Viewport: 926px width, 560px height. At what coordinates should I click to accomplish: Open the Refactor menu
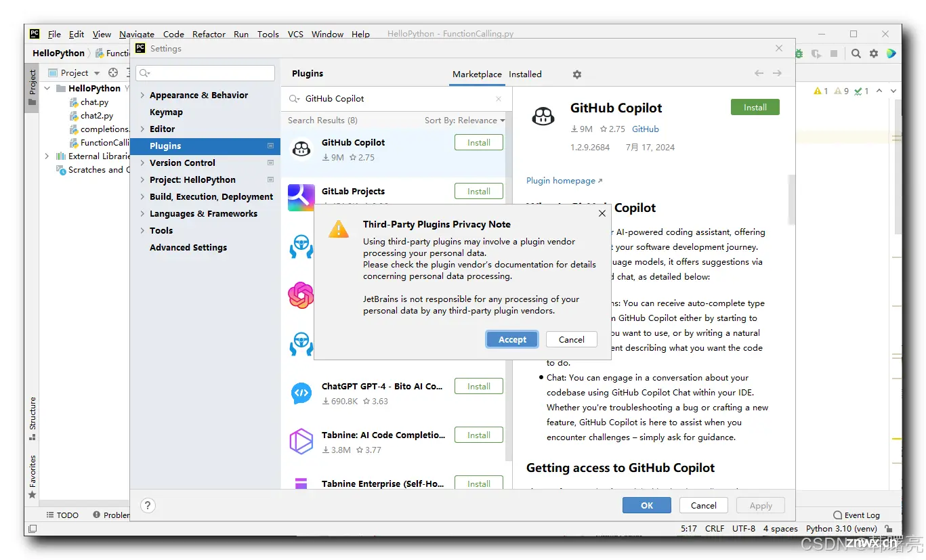click(209, 34)
